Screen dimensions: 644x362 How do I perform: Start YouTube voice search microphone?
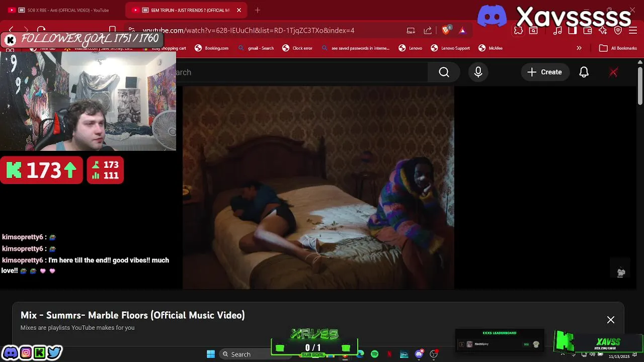pos(478,72)
